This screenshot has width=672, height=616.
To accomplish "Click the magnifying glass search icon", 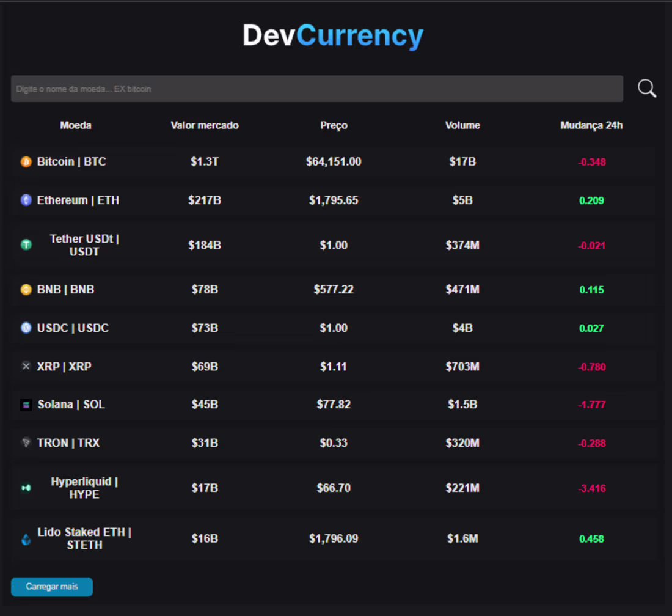I will (647, 89).
